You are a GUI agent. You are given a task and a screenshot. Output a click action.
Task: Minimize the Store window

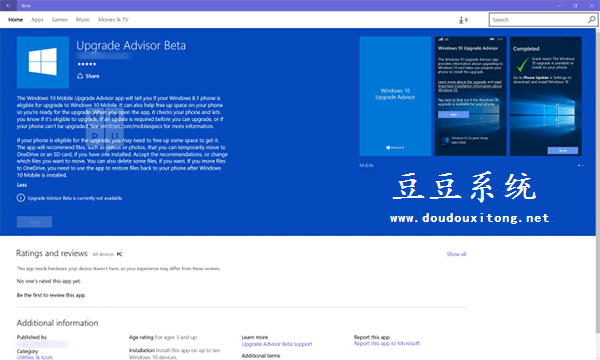coord(559,5)
